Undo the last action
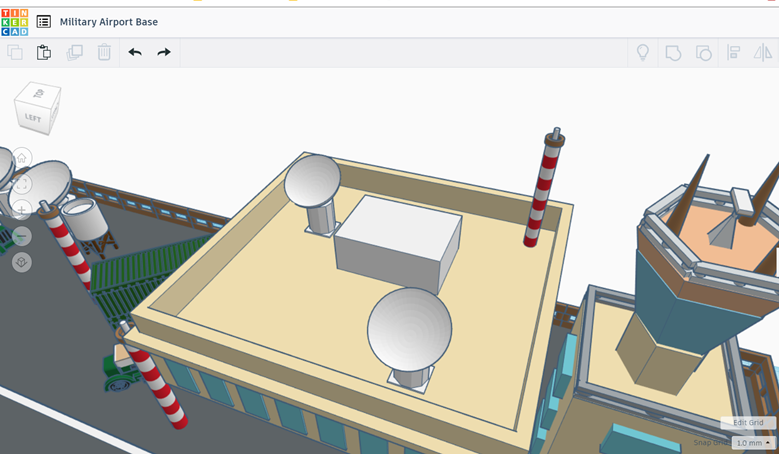Screen dimensions: 779x454 pyautogui.click(x=135, y=52)
